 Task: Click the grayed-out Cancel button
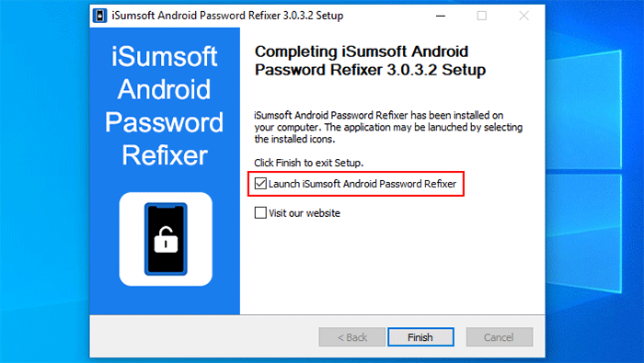(500, 337)
